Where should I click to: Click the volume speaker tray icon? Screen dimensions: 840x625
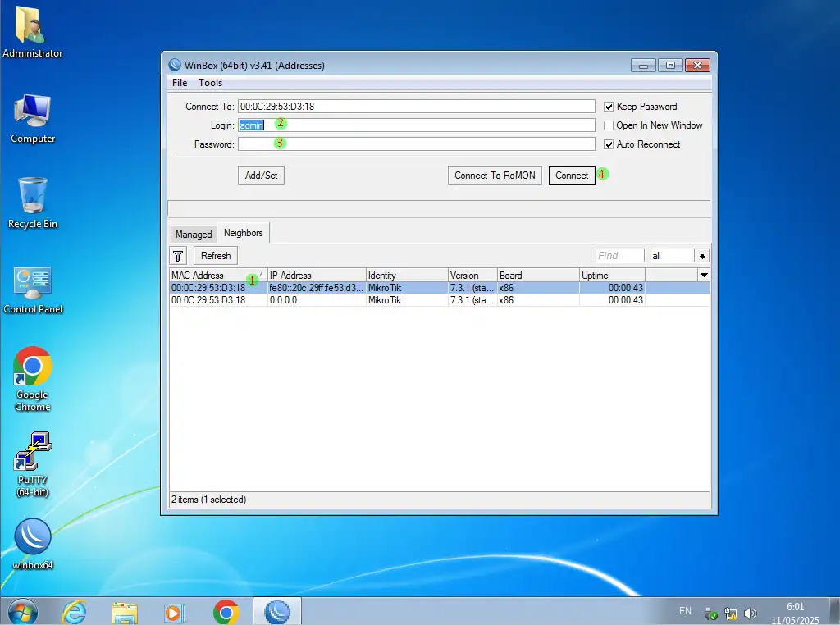pos(750,614)
